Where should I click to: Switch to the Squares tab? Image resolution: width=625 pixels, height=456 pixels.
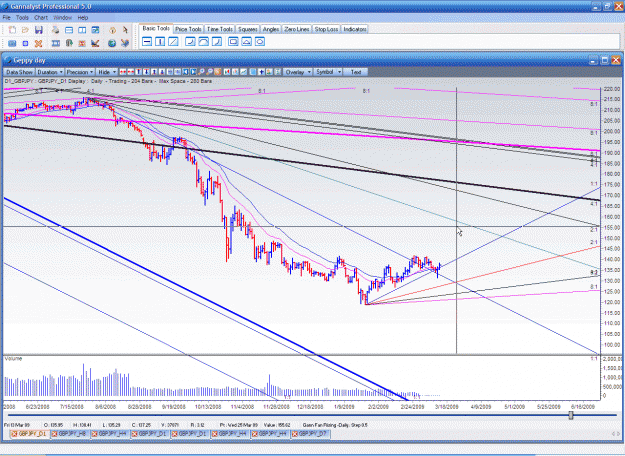click(x=248, y=29)
